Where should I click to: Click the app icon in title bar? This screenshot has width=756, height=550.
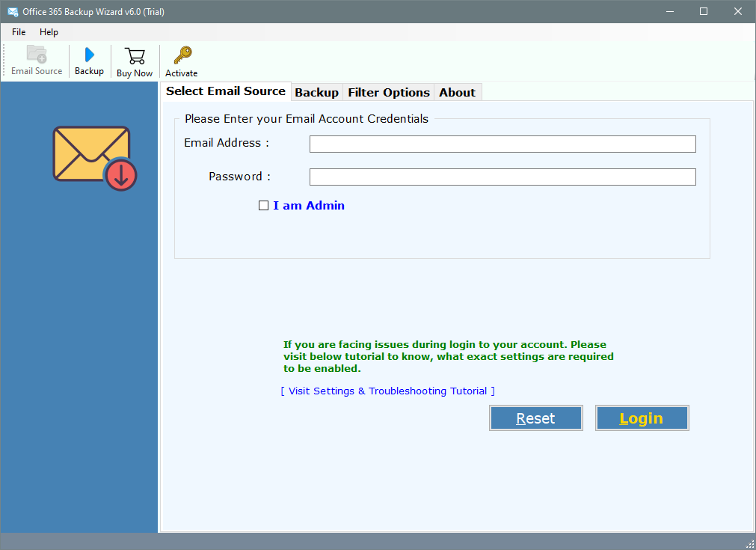pos(13,11)
